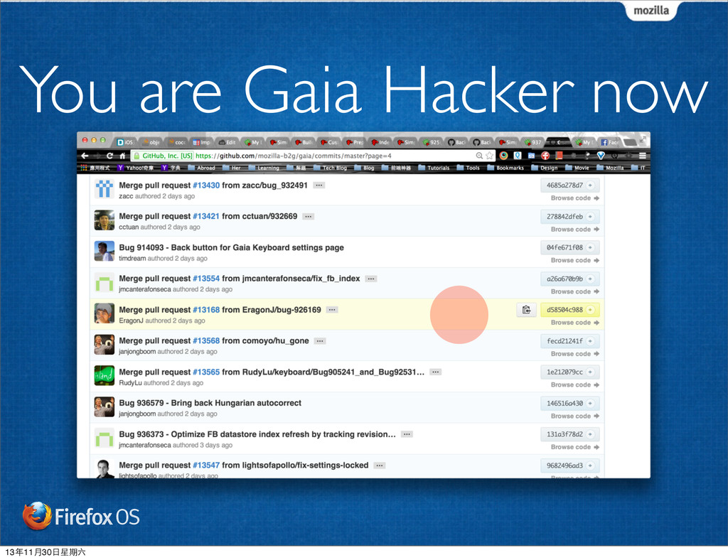
Task: Switch to the Edit browser tab
Action: pyautogui.click(x=227, y=142)
